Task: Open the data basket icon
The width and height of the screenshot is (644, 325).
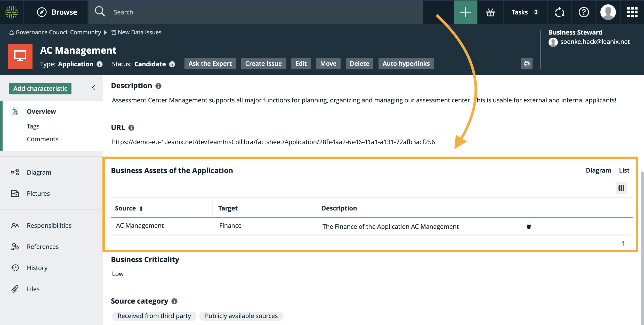Action: tap(490, 12)
